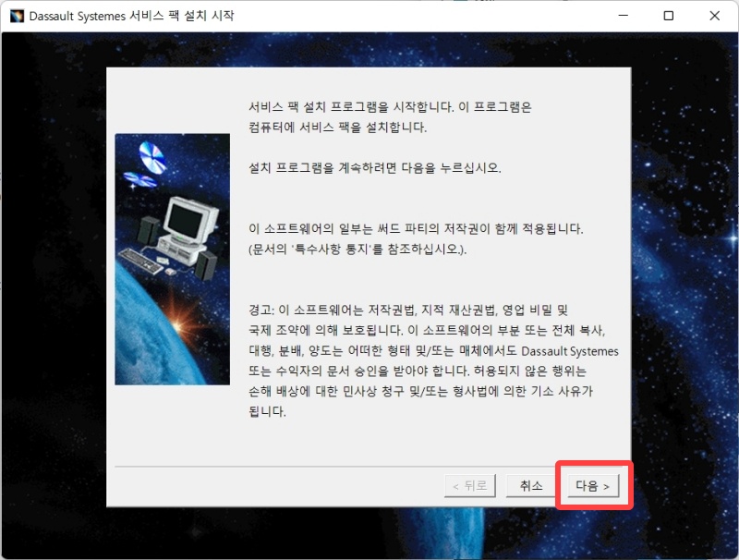Click the computer and globe illustration
739x560 pixels.
point(173,260)
